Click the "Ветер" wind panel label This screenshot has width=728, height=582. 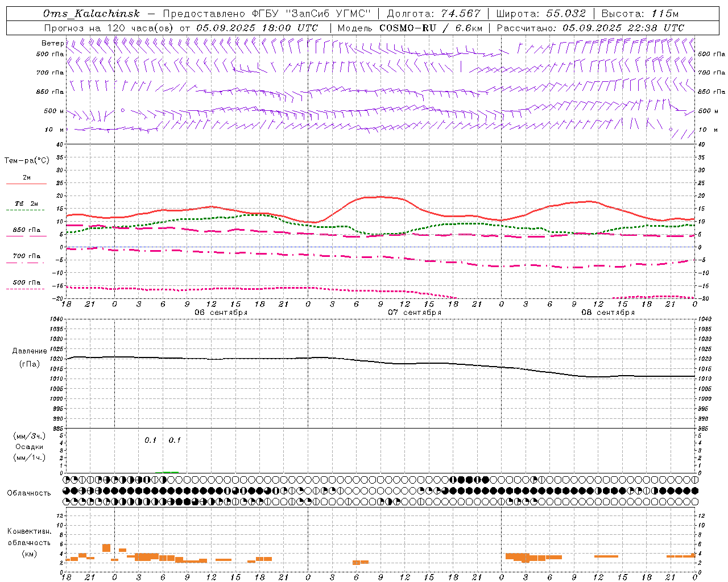pos(52,43)
